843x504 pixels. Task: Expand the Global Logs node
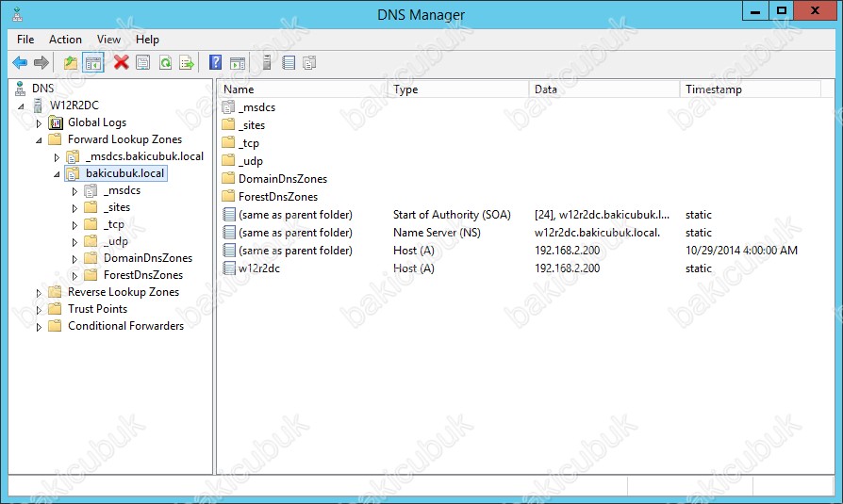(39, 123)
